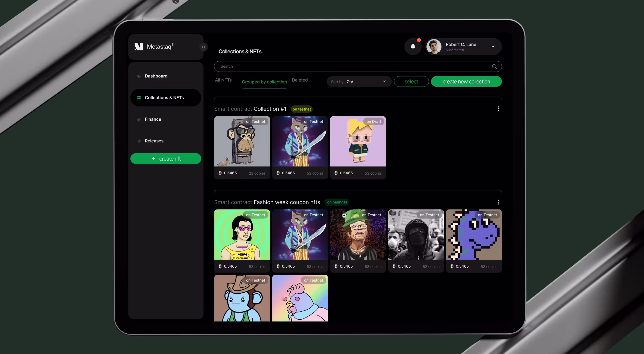The width and height of the screenshot is (644, 354).
Task: Switch to the Deleted tab
Action: 299,80
